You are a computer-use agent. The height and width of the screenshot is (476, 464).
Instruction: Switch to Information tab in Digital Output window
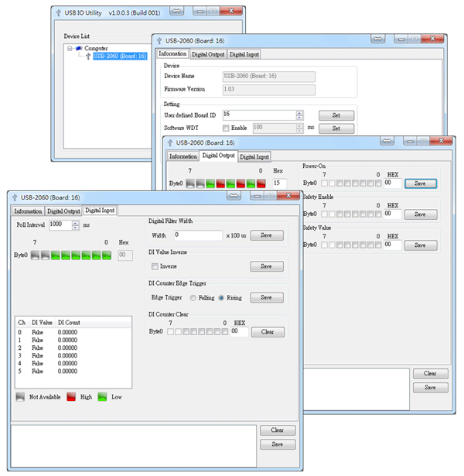(183, 156)
